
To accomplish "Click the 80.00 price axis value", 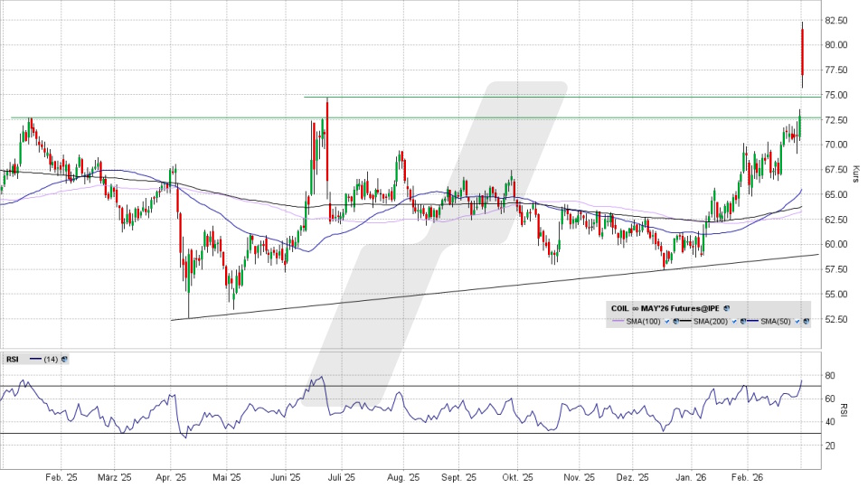I will 835,45.
